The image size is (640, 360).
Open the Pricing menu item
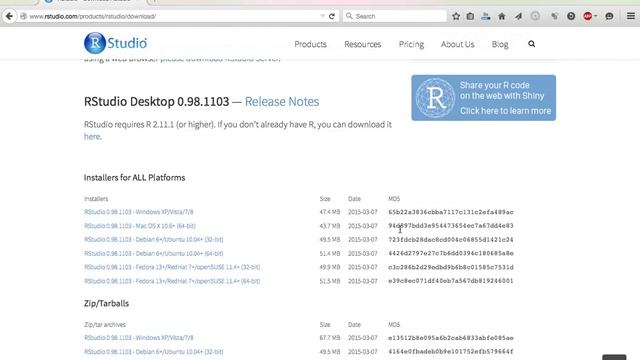click(411, 44)
